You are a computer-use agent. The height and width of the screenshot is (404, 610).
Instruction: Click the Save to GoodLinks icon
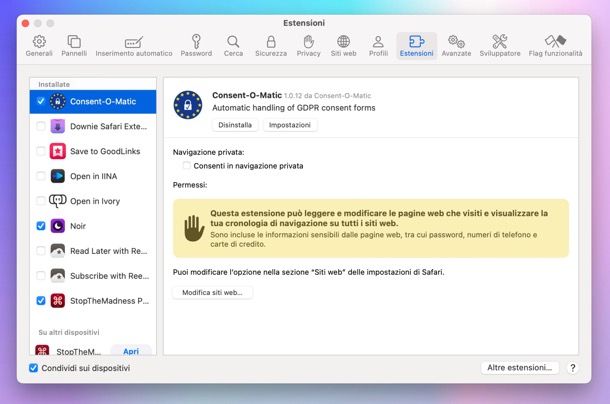pyautogui.click(x=58, y=151)
